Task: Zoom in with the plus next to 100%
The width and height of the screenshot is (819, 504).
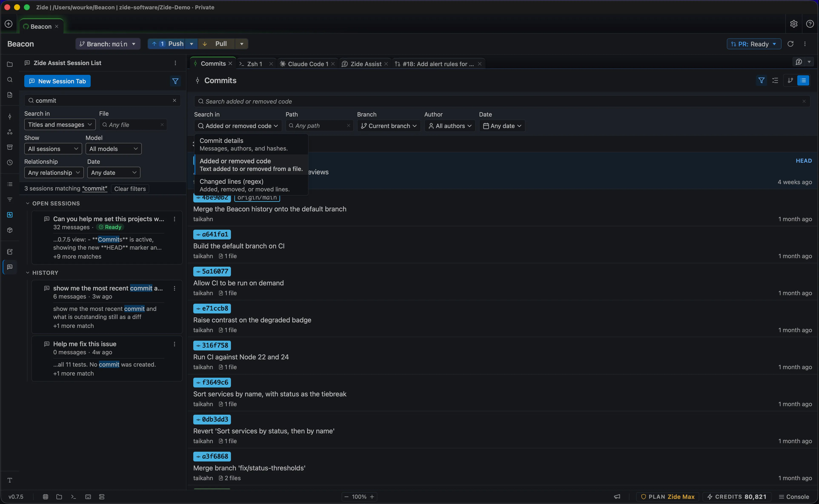Action: pos(372,497)
